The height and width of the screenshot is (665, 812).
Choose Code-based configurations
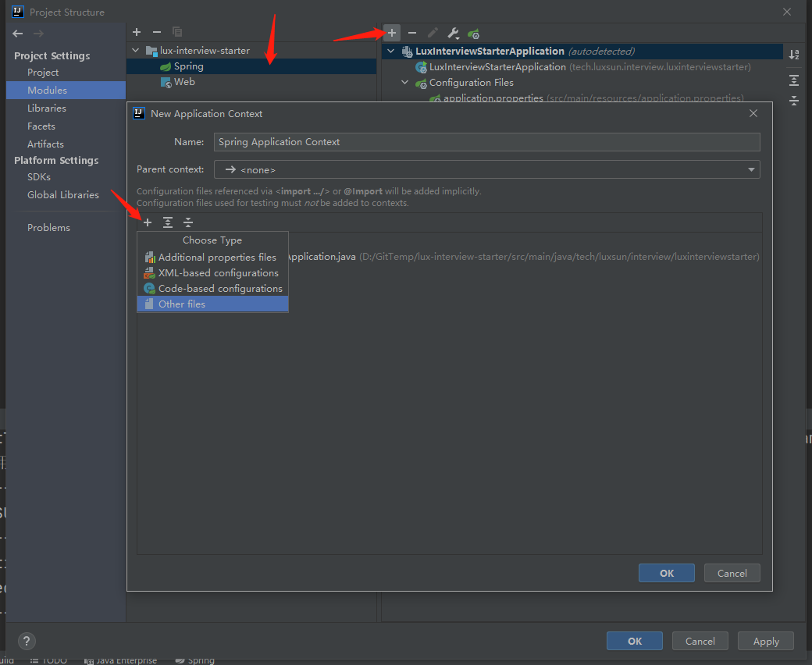tap(212, 288)
